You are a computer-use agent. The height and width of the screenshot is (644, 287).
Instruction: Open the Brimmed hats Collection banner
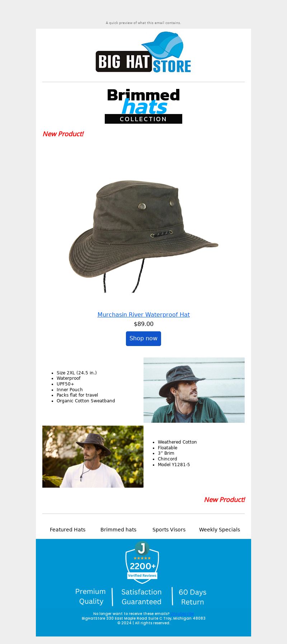coord(143,106)
